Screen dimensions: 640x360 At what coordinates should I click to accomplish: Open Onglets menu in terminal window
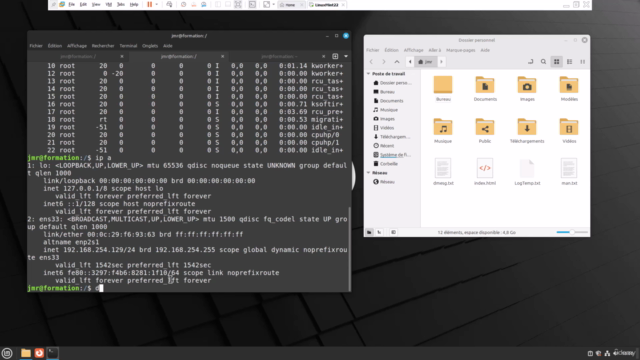click(x=150, y=46)
